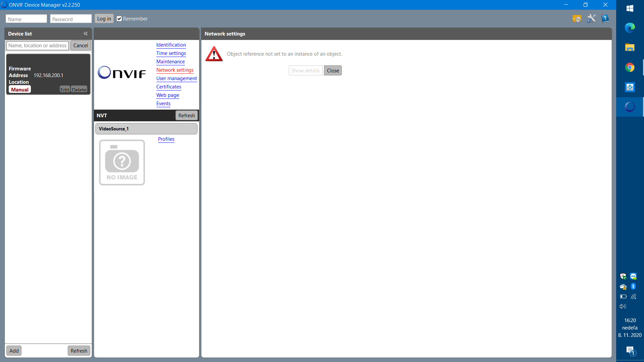Refresh the NVT section

pyautogui.click(x=186, y=116)
